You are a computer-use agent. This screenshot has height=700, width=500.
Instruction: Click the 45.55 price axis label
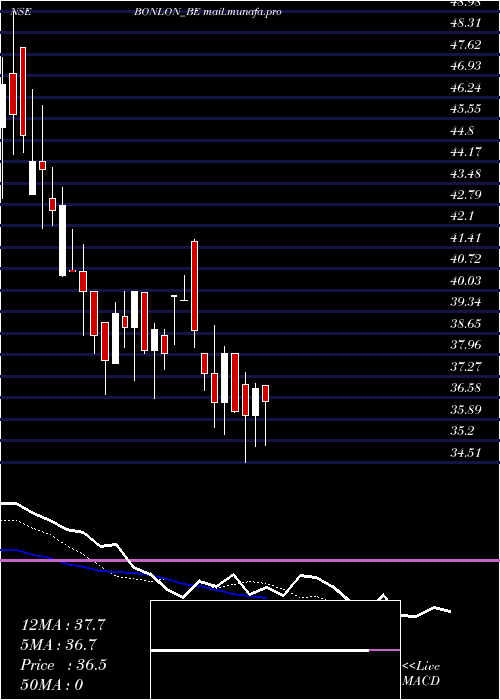(x=466, y=109)
